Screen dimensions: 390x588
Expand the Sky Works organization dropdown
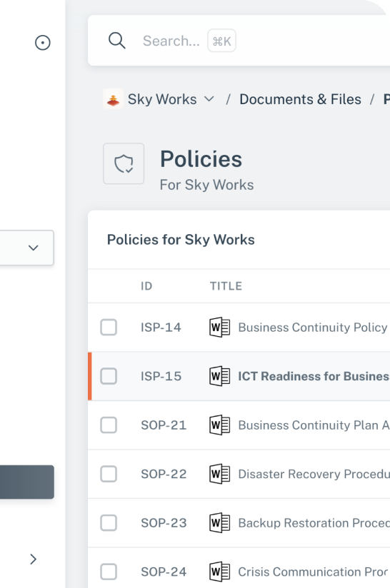pyautogui.click(x=209, y=99)
